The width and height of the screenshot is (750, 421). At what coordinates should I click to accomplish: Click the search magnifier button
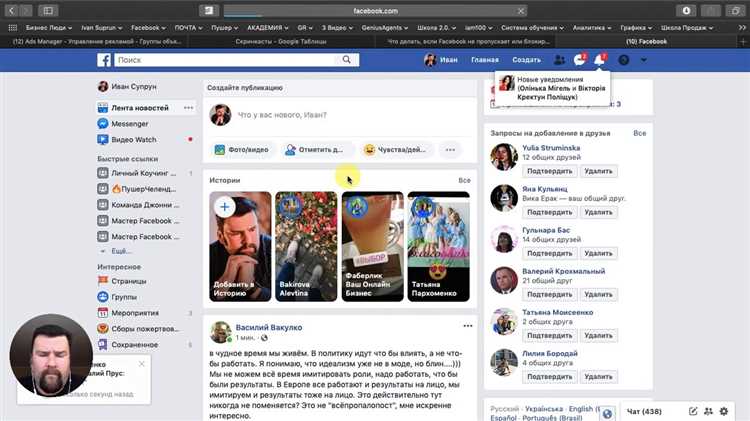pos(347,60)
